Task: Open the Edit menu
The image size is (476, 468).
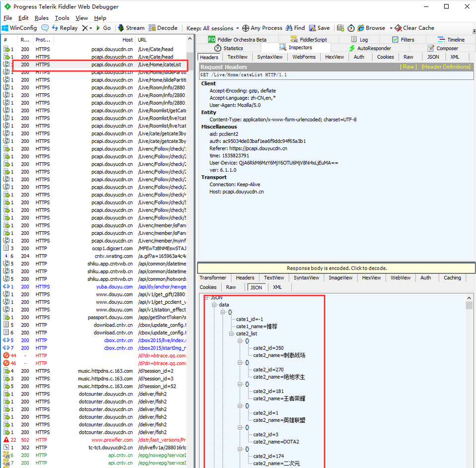Action: [23, 18]
